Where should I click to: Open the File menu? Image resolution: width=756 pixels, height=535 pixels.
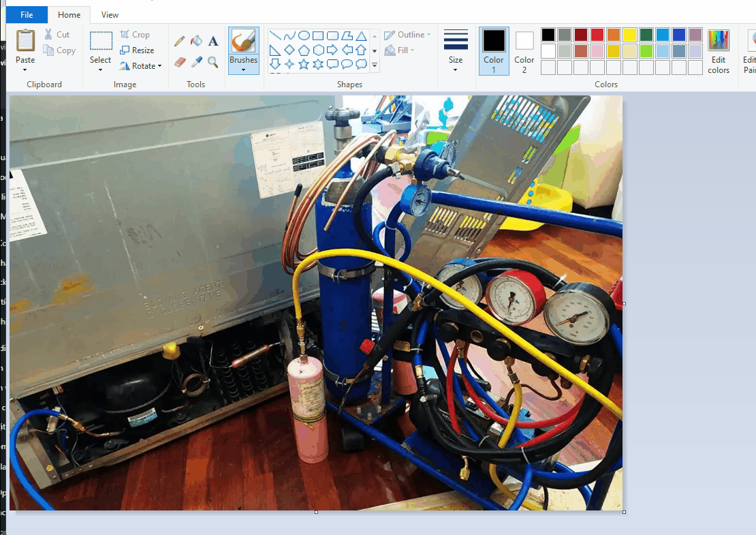27,14
